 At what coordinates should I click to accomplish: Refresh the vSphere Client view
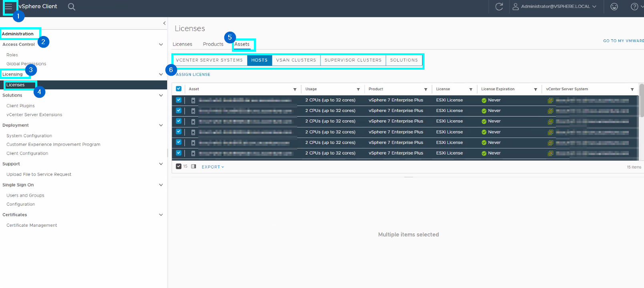(499, 7)
